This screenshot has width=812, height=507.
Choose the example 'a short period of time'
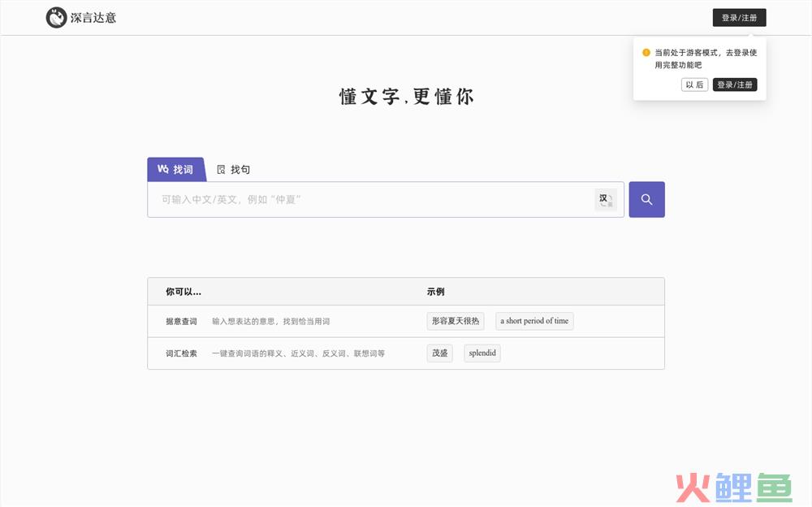534,321
